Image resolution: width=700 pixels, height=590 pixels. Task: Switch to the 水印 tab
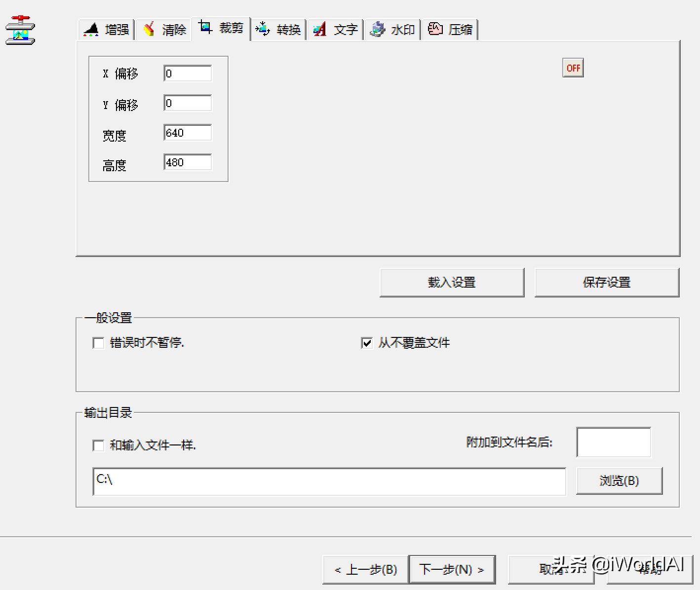tap(392, 30)
